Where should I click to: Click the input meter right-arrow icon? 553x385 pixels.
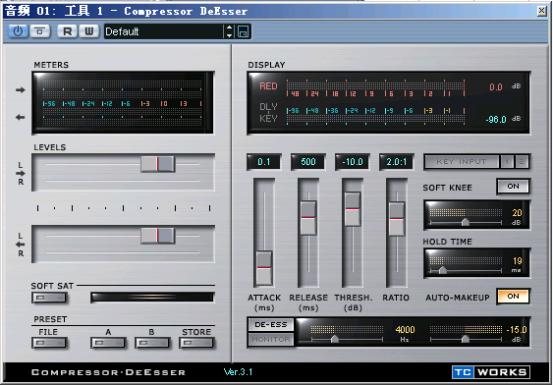[x=20, y=90]
